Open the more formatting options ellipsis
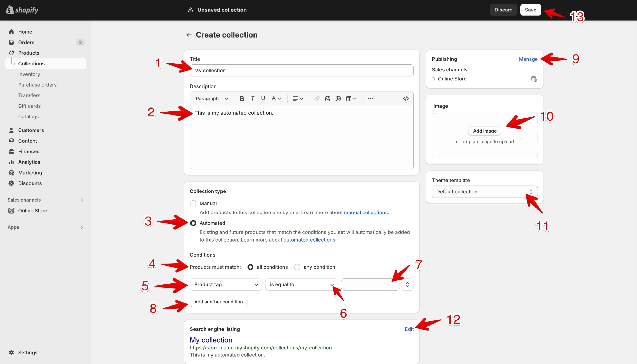The width and height of the screenshot is (637, 364). (370, 99)
